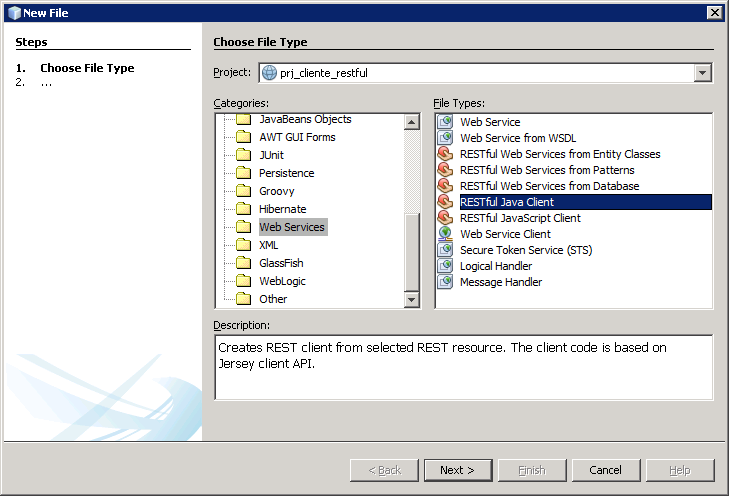Close the New File dialog
This screenshot has height=496, width=729.
(714, 12)
